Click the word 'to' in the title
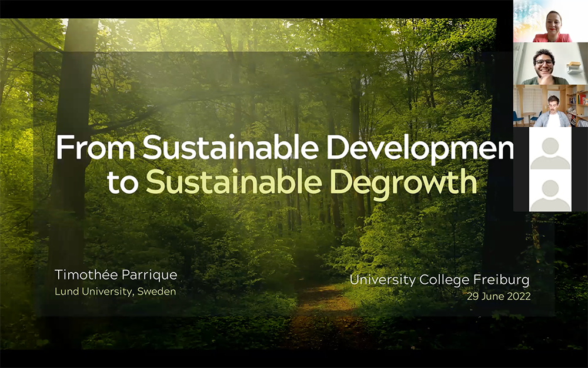This screenshot has height=368, width=588. click(122, 183)
